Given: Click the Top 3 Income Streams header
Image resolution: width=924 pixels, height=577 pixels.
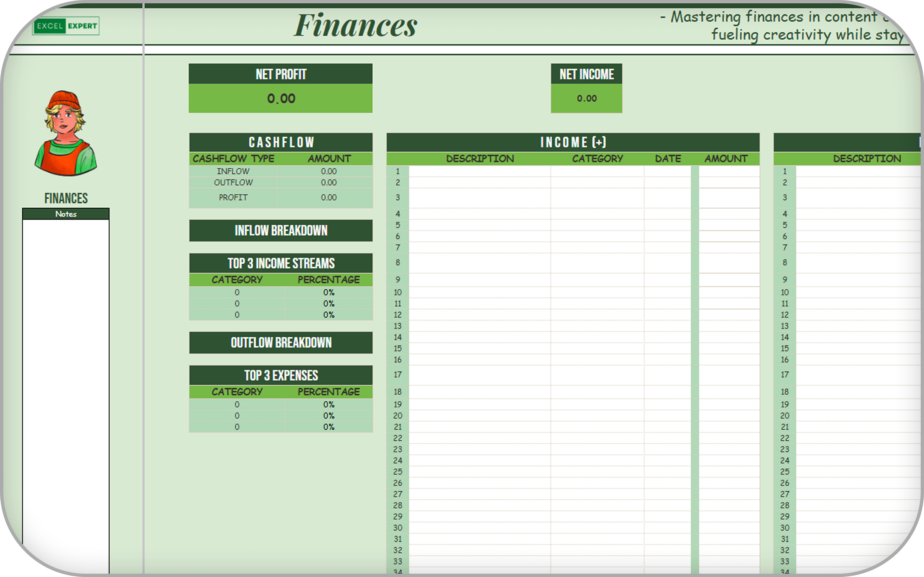Looking at the screenshot, I should coord(281,263).
